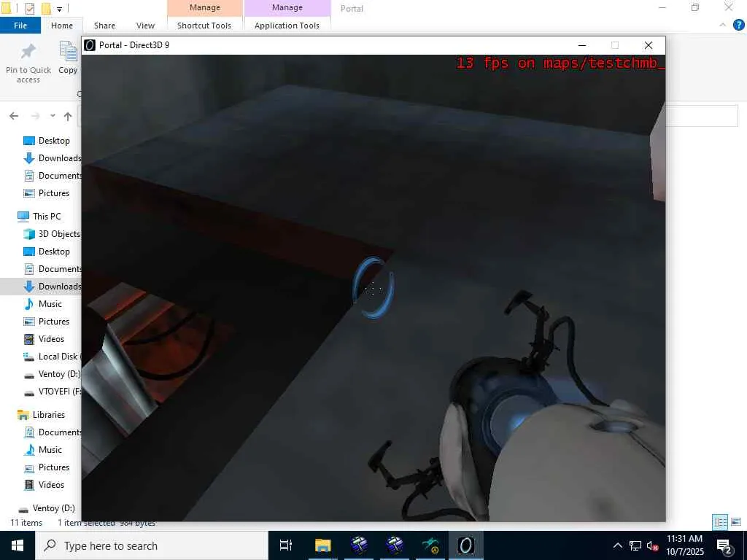Open the Windows Start menu
Image resolution: width=747 pixels, height=560 pixels.
pos(18,545)
